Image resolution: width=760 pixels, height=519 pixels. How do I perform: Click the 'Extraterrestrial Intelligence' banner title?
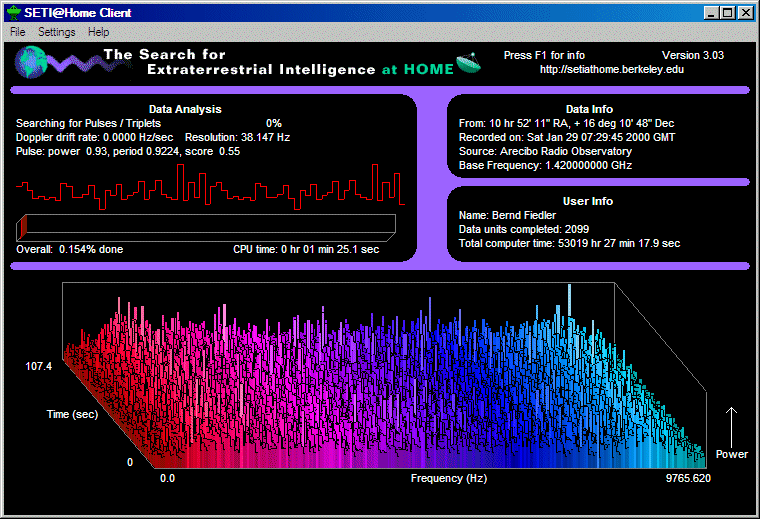point(261,70)
